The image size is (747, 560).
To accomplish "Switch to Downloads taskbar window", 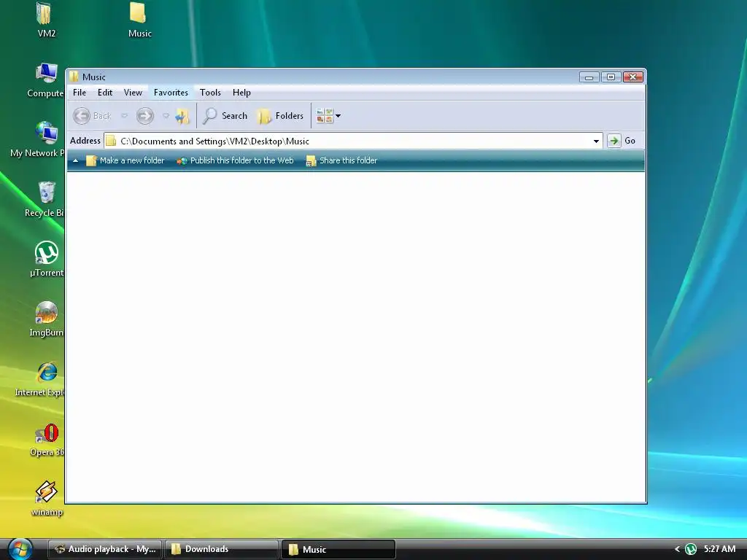I will click(222, 549).
